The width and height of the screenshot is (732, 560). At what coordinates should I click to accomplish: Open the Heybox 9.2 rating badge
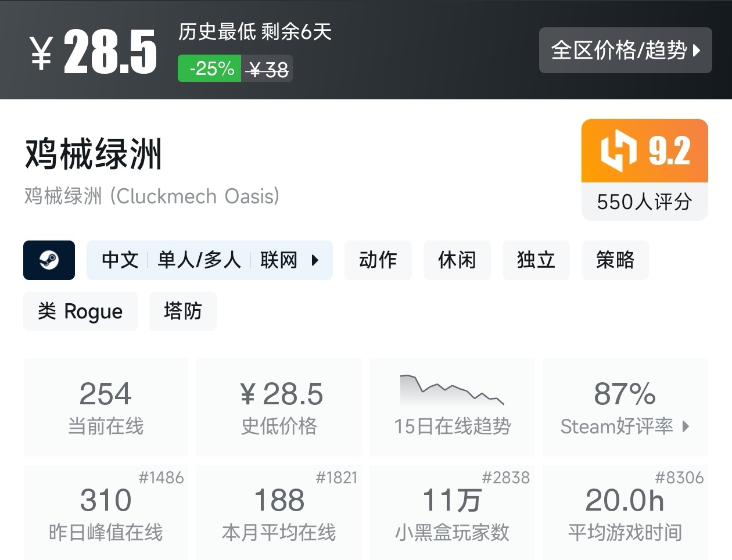click(644, 150)
